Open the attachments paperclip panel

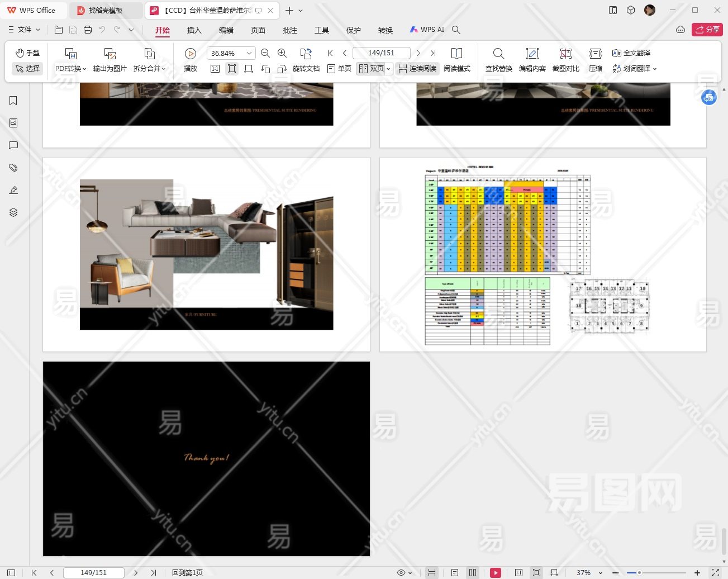click(x=13, y=168)
